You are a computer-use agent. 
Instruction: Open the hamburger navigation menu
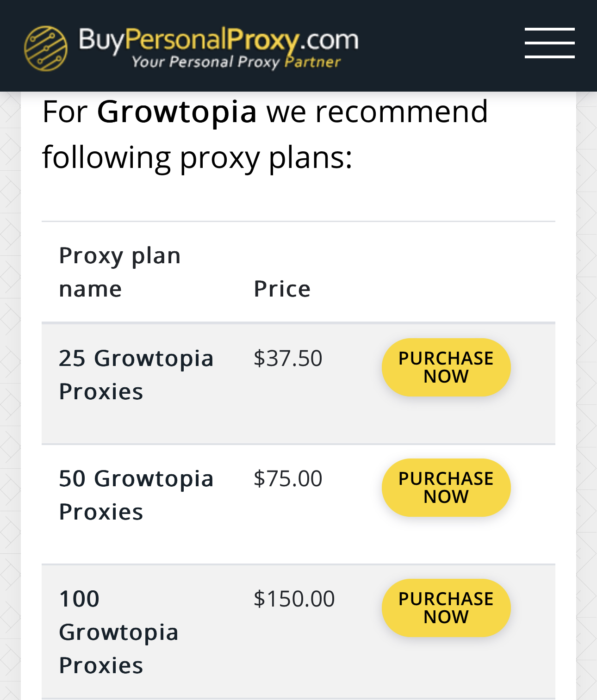pos(549,43)
